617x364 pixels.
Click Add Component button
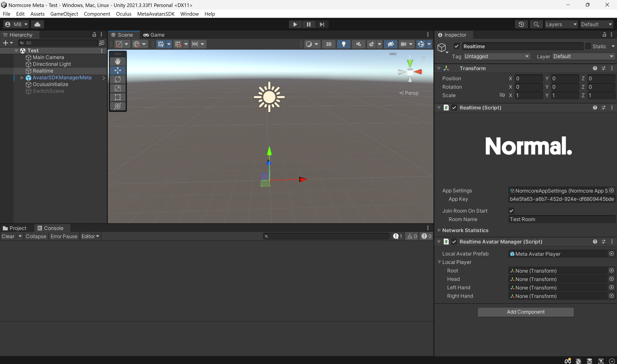(525, 312)
